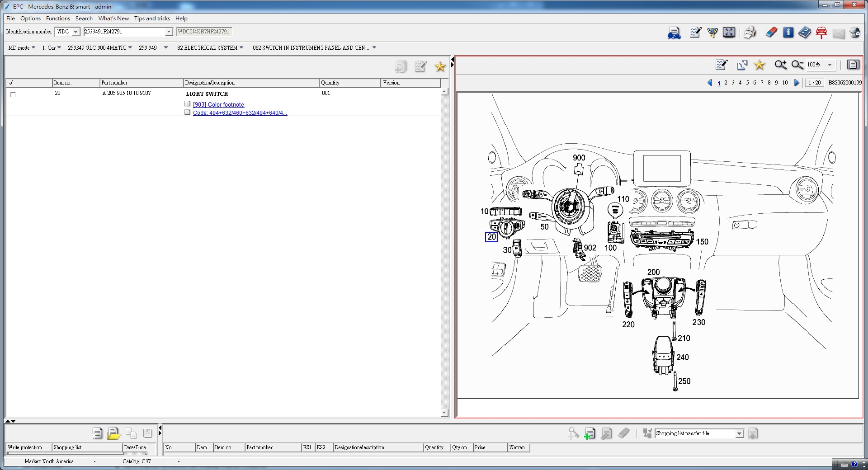Open the Tips and tricks menu

pos(152,19)
